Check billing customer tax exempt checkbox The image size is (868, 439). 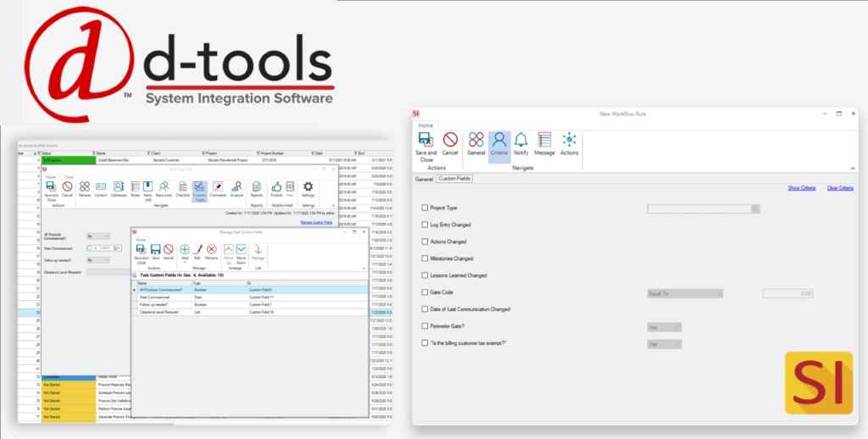click(x=425, y=342)
